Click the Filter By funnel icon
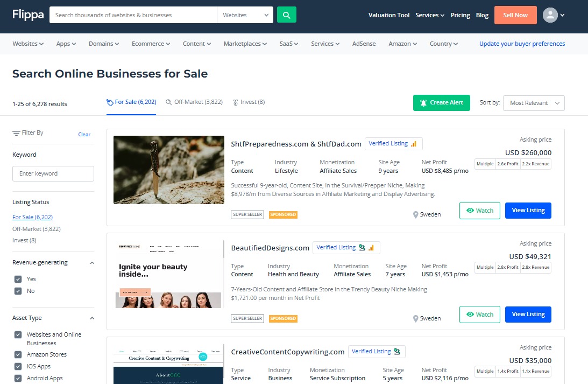The width and height of the screenshot is (588, 384). (16, 133)
